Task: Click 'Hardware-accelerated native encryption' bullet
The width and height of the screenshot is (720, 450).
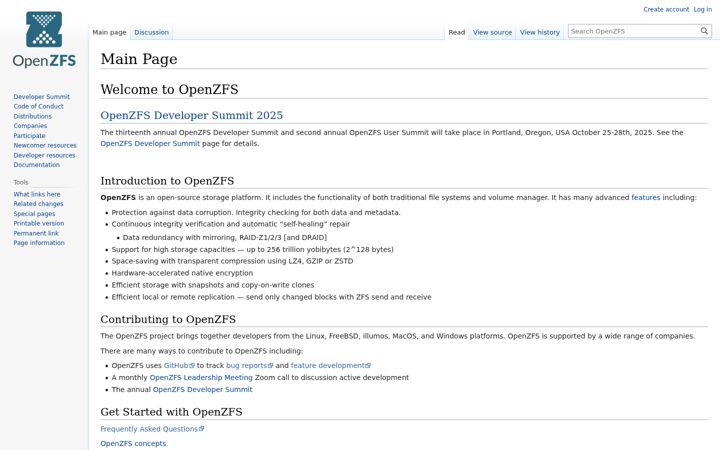Action: [x=182, y=273]
